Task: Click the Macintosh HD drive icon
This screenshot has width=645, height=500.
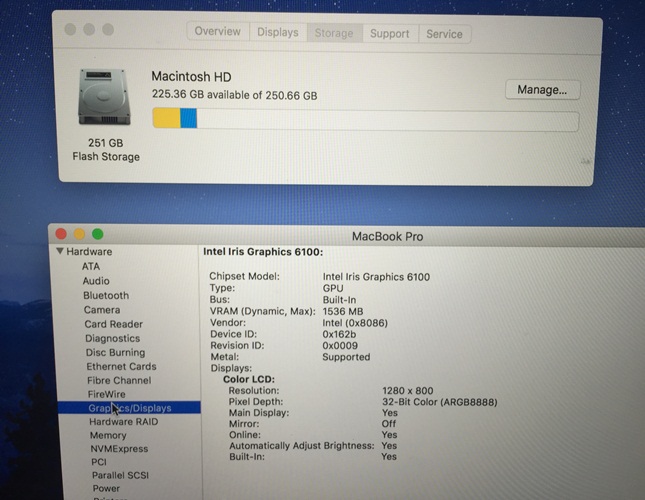Action: 104,97
